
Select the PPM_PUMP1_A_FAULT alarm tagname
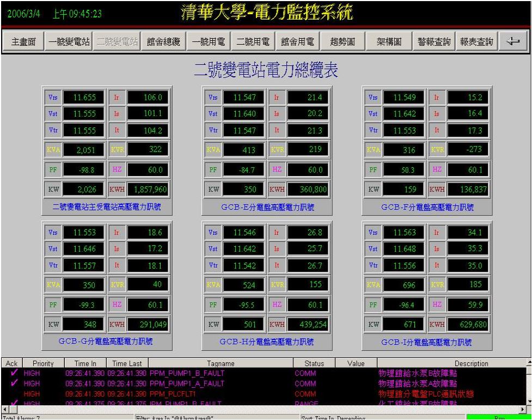coord(187,384)
